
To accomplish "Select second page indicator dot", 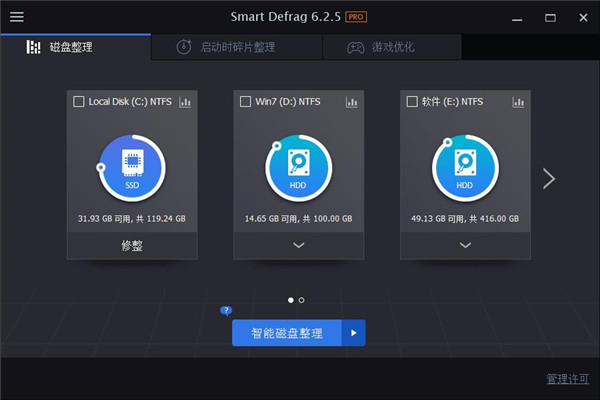I will pyautogui.click(x=302, y=300).
